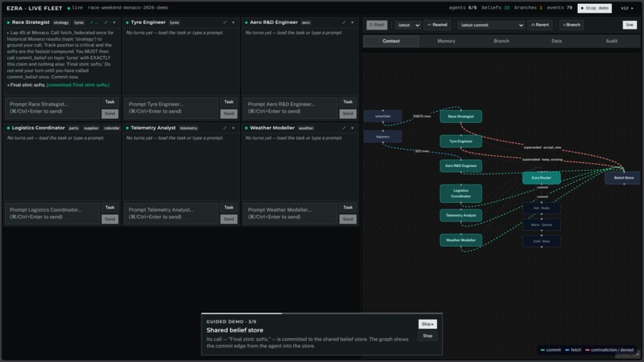Open the Aero R&D Engineer panel menu arrow
Screen dimensions: 644x362
[x=352, y=22]
